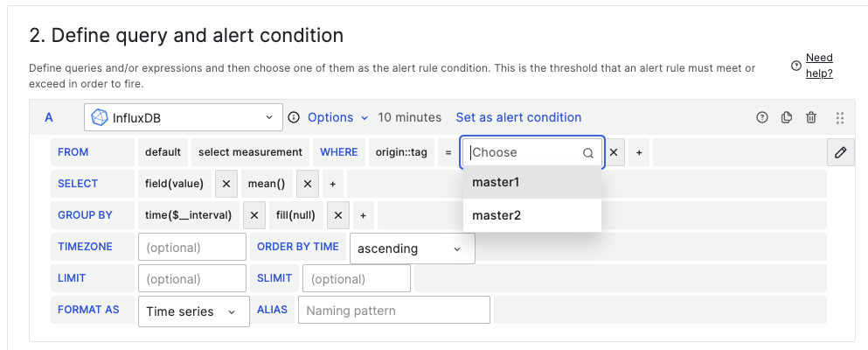This screenshot has width=868, height=350.
Task: Duplicate query A with the copy icon
Action: [x=787, y=117]
